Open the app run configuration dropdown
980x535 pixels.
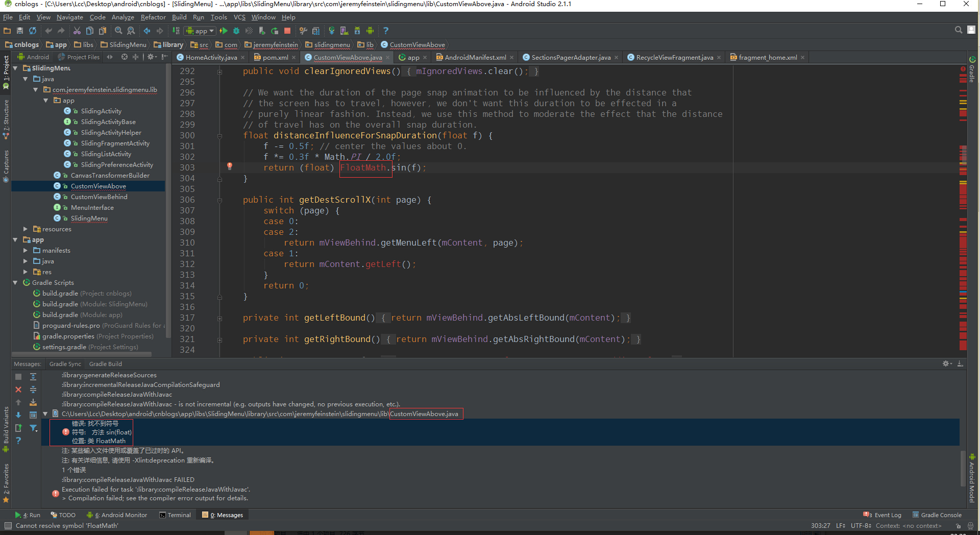(201, 31)
